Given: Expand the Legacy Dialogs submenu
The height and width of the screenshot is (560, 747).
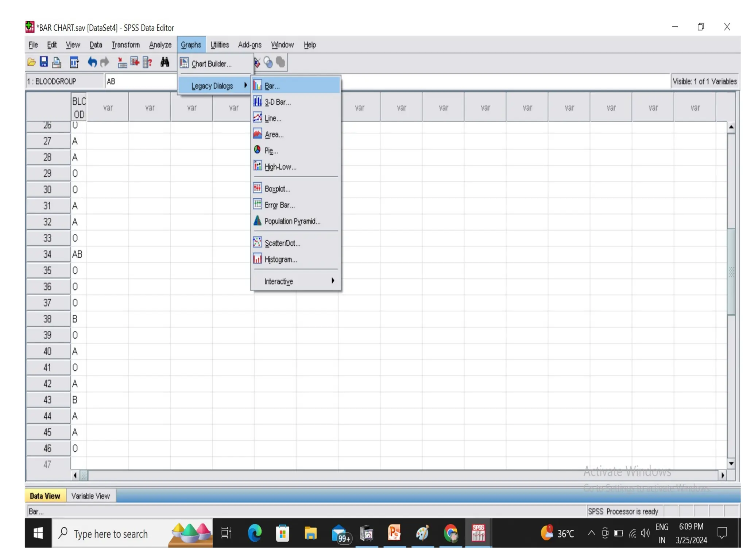Looking at the screenshot, I should pyautogui.click(x=212, y=86).
